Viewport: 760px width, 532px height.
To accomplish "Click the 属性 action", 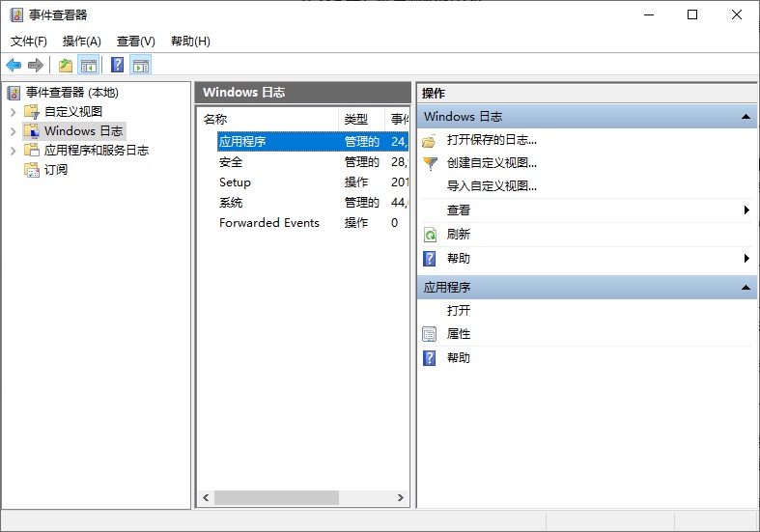I will (x=458, y=334).
